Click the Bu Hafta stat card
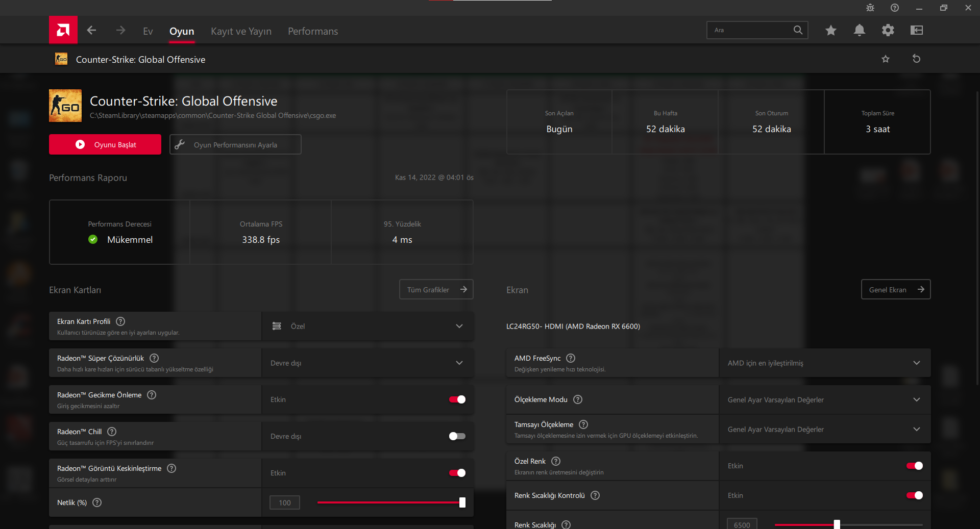This screenshot has width=980, height=529. pyautogui.click(x=666, y=122)
